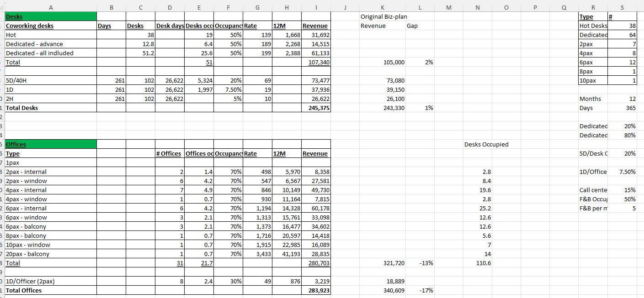Select column B header
The width and height of the screenshot is (644, 298).
point(111,7)
